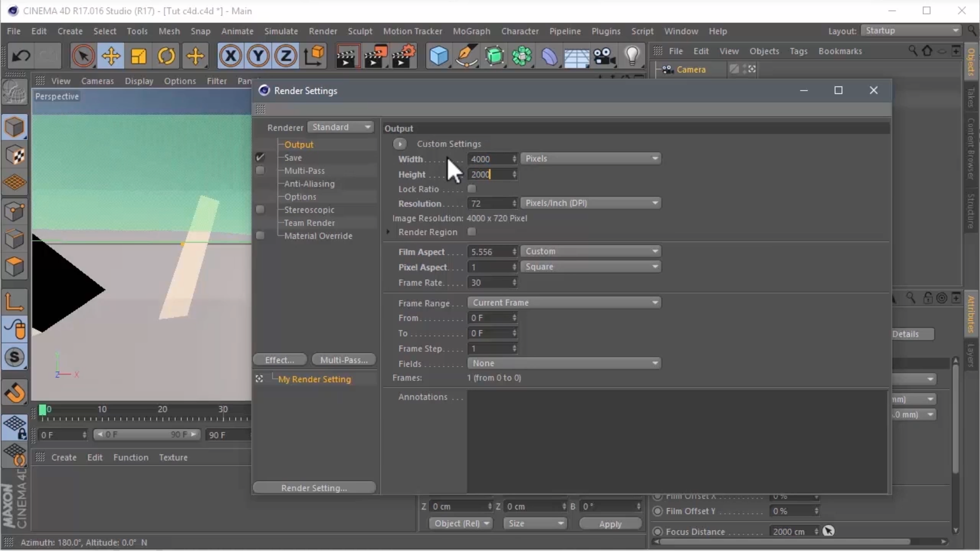Add a Camera object icon
This screenshot has height=552, width=980.
coord(605,56)
